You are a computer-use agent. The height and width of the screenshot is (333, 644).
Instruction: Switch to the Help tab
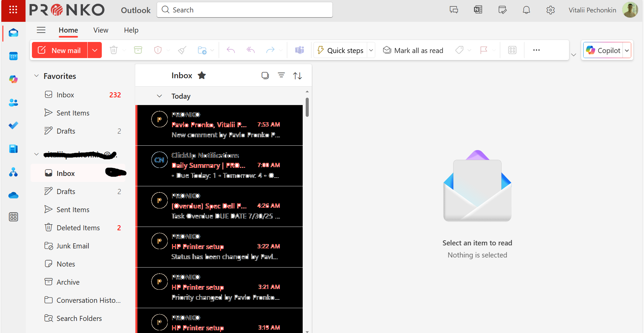pos(131,30)
